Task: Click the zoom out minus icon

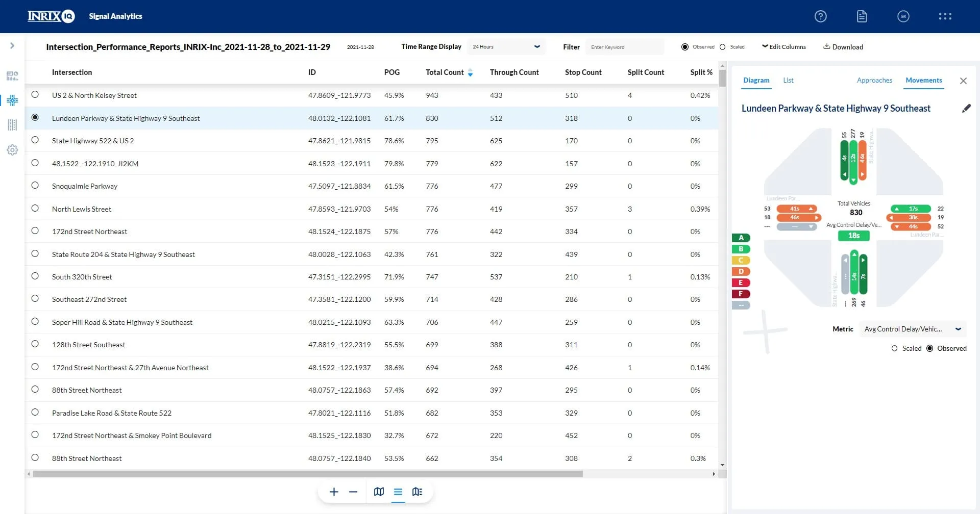Action: coord(353,492)
